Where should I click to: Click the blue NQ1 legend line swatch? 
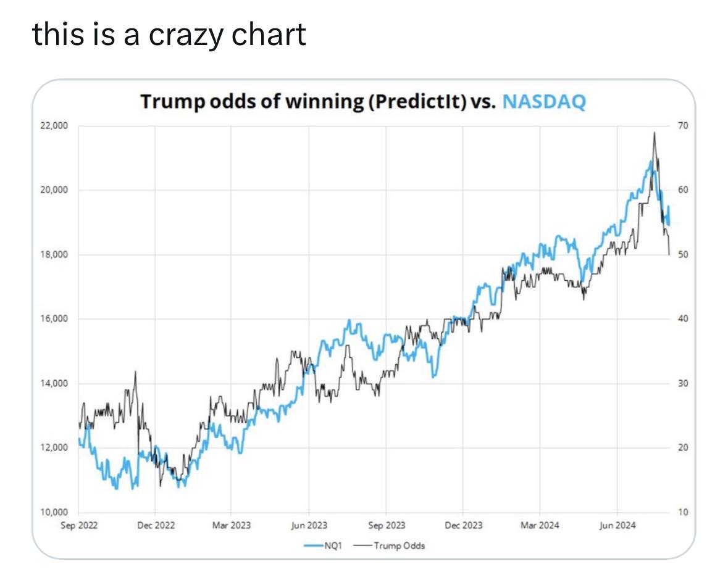[314, 546]
